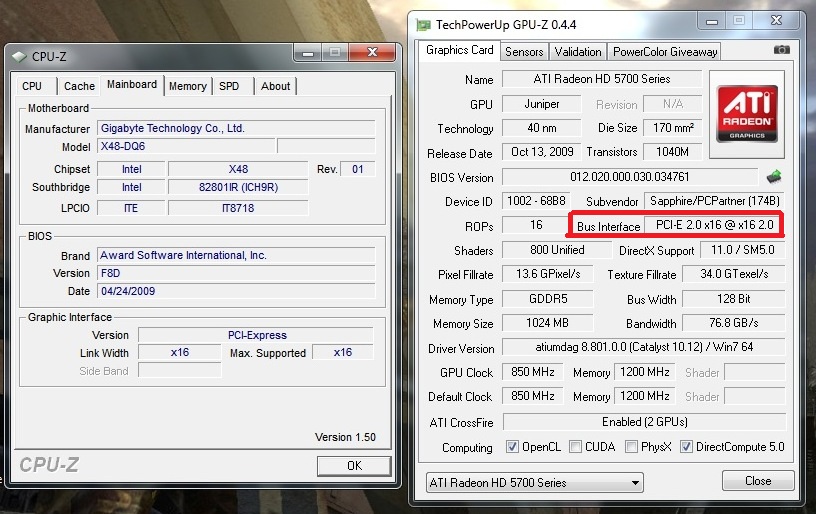This screenshot has height=514, width=816.
Task: Click the Bandwidth value 76.8 GB/s
Action: (x=734, y=323)
